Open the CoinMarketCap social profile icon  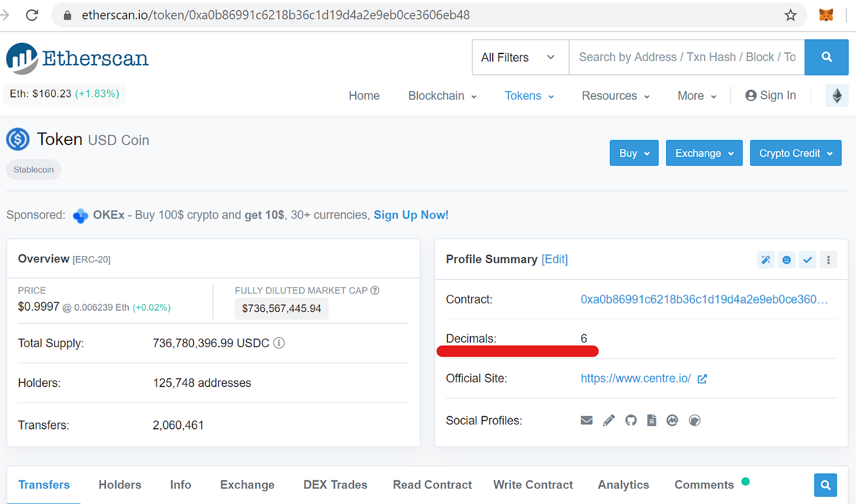point(672,420)
